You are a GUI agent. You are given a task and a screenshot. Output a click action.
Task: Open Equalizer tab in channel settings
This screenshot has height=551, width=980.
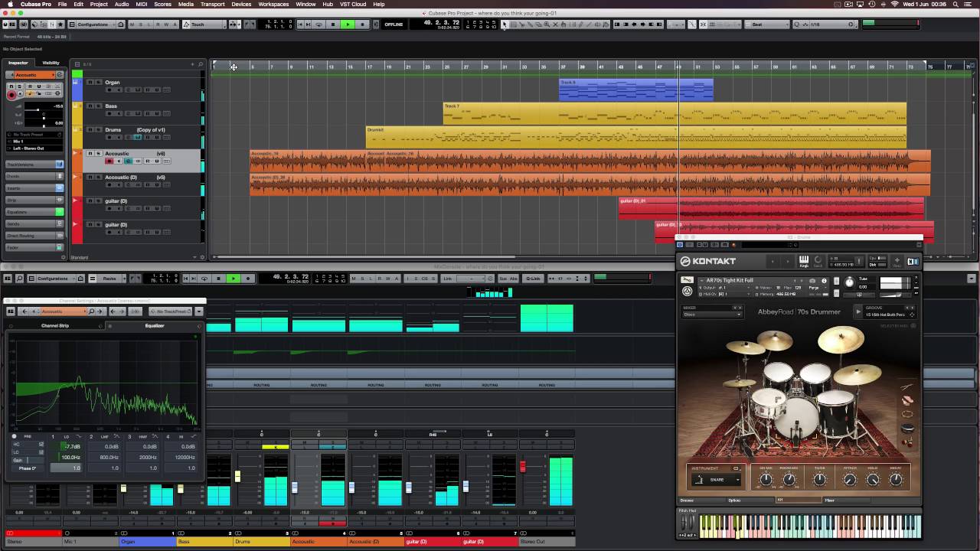(x=155, y=326)
